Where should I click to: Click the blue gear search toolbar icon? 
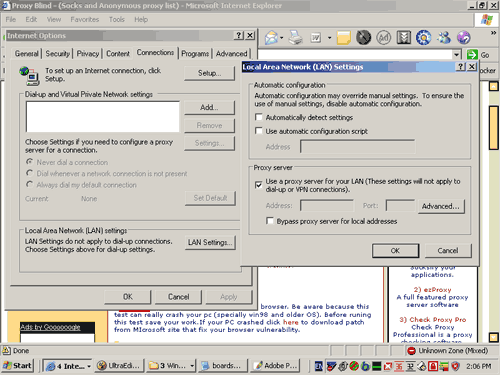(423, 38)
